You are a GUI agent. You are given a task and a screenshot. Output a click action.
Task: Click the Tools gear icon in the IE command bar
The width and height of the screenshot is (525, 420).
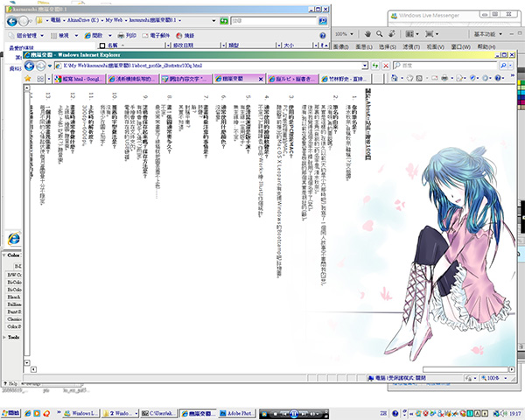point(485,79)
